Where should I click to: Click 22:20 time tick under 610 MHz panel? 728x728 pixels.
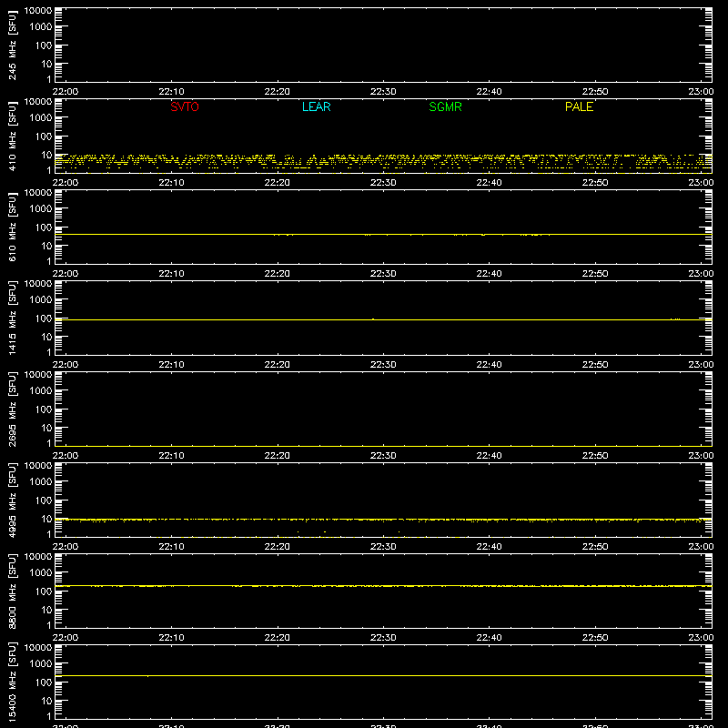click(278, 274)
